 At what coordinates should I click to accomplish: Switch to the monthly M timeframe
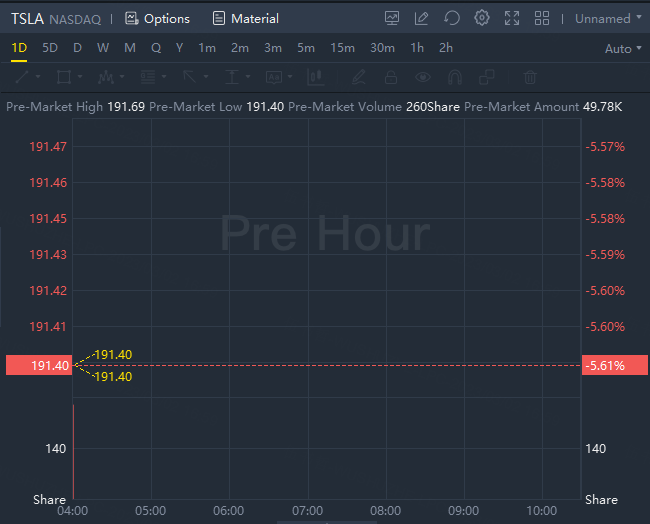[x=130, y=48]
